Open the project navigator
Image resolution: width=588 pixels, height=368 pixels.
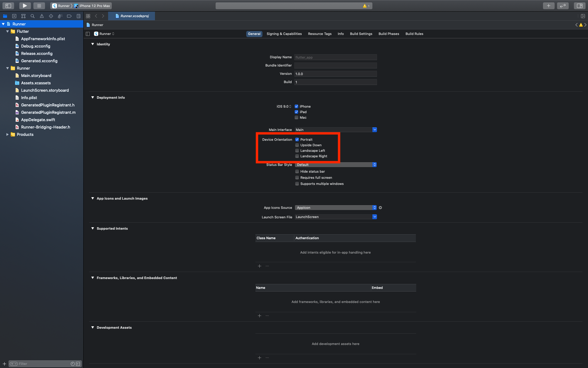click(5, 16)
